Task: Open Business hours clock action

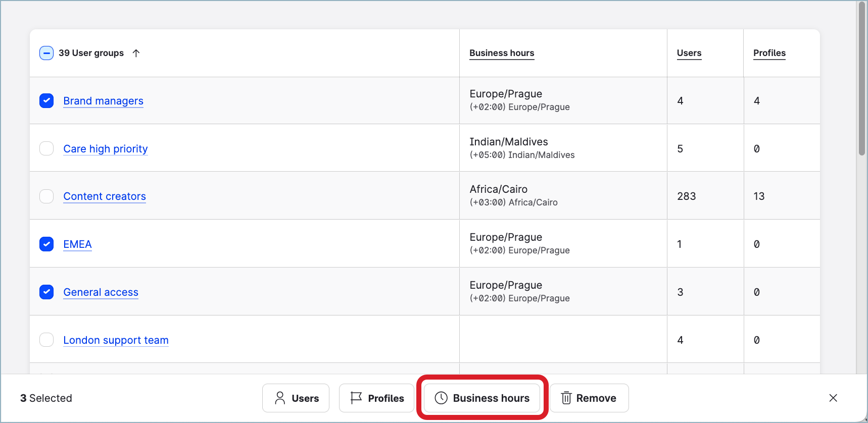Action: 482,398
